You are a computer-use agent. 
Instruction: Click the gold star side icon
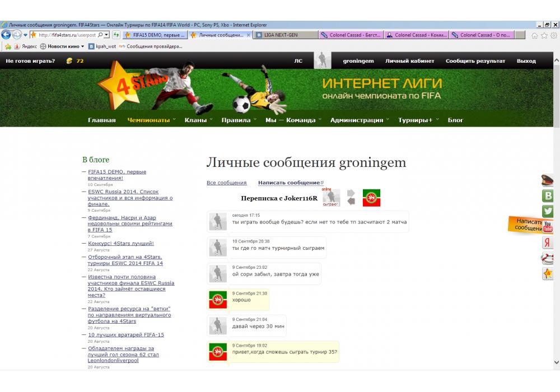click(548, 274)
